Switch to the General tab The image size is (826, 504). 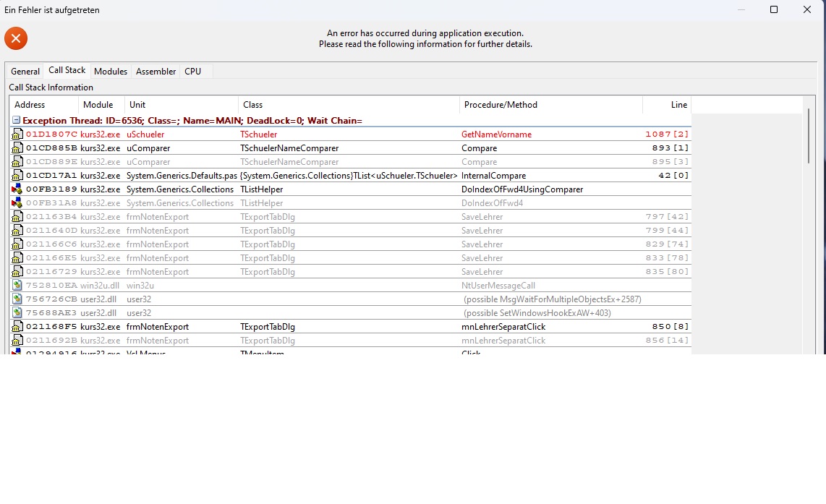click(x=25, y=71)
